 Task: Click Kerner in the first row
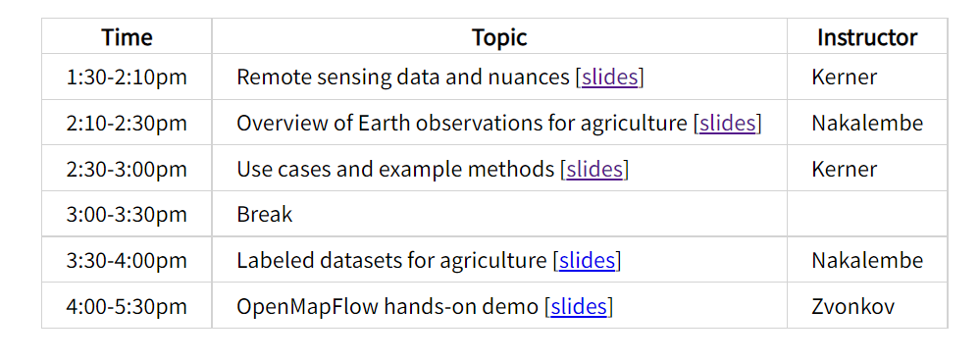[x=845, y=77]
